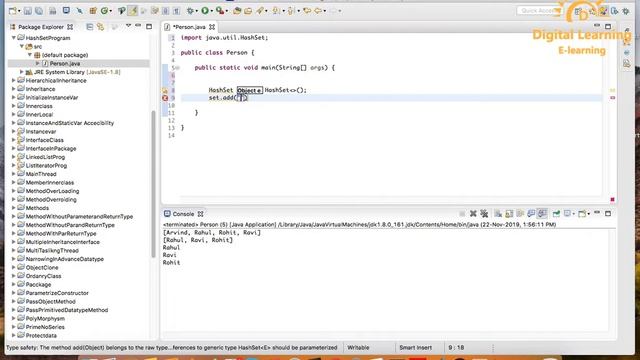Screen dimensions: 640x360
Task: Click the '9 : 18' cursor position
Action: [x=456, y=348]
